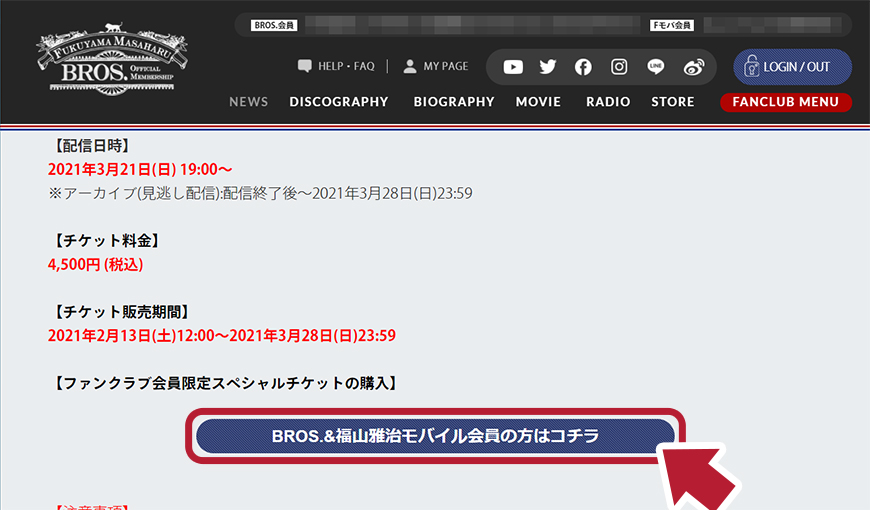Click the LOGIN / OUT button

point(792,67)
